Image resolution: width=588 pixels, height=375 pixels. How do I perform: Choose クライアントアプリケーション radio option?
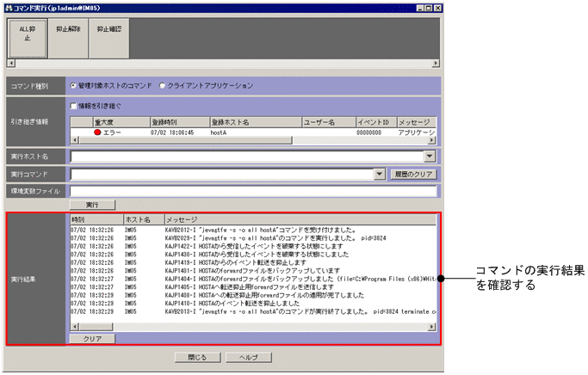pos(164,86)
